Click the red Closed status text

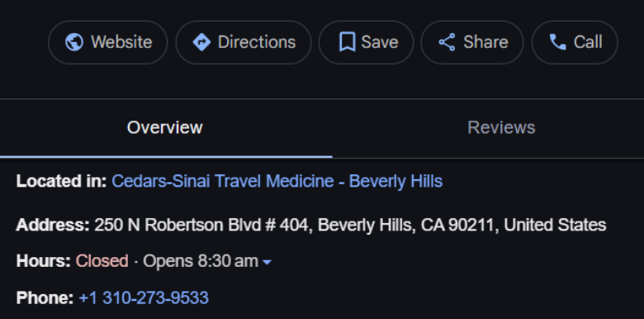[102, 261]
